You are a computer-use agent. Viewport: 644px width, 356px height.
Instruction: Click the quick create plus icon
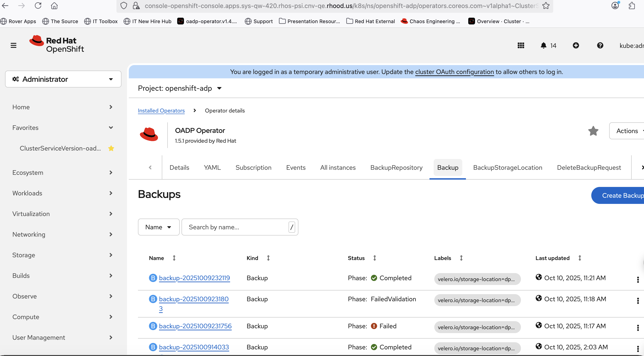[x=576, y=45]
